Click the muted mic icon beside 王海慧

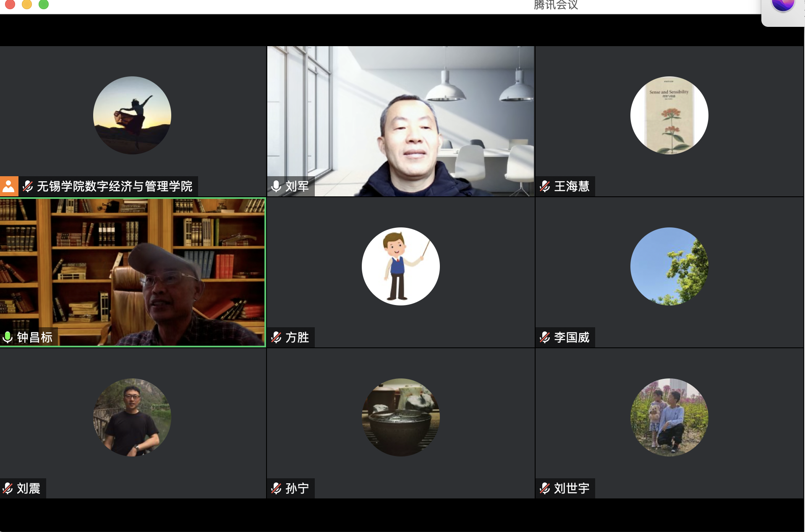coord(545,186)
